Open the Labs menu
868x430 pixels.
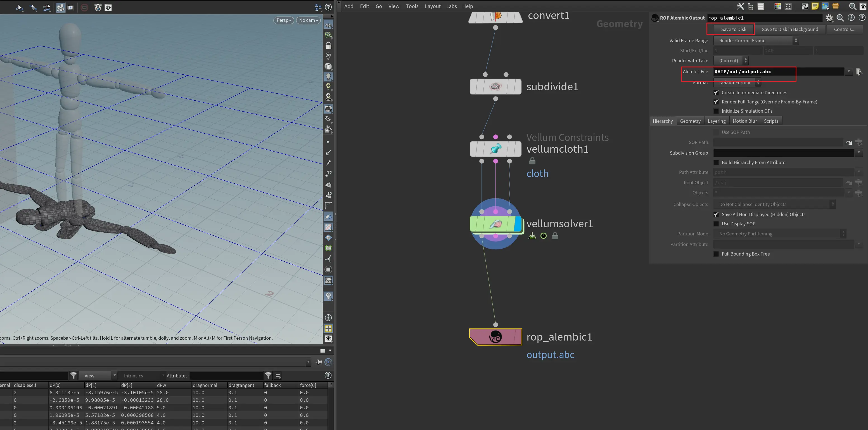point(451,6)
